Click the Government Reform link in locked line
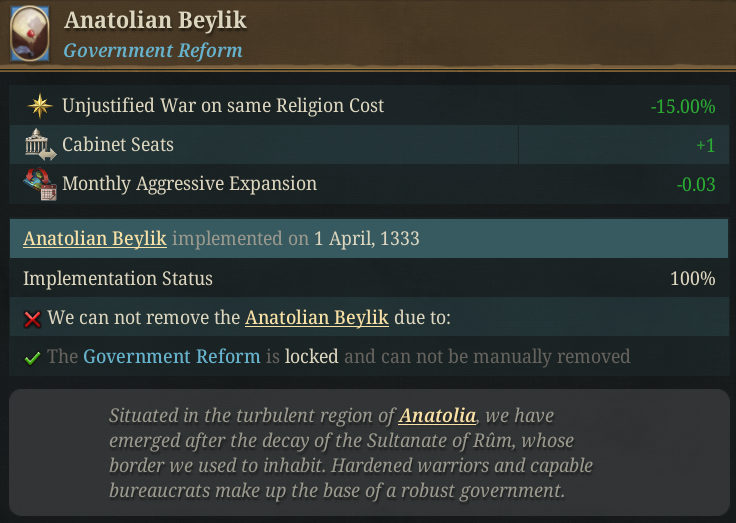The width and height of the screenshot is (736, 523). click(x=171, y=356)
